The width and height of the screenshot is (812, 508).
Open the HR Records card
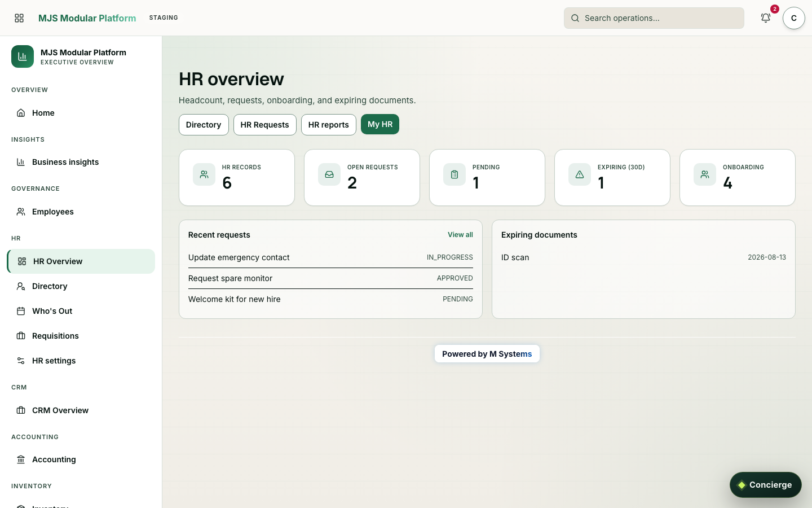coord(237,177)
